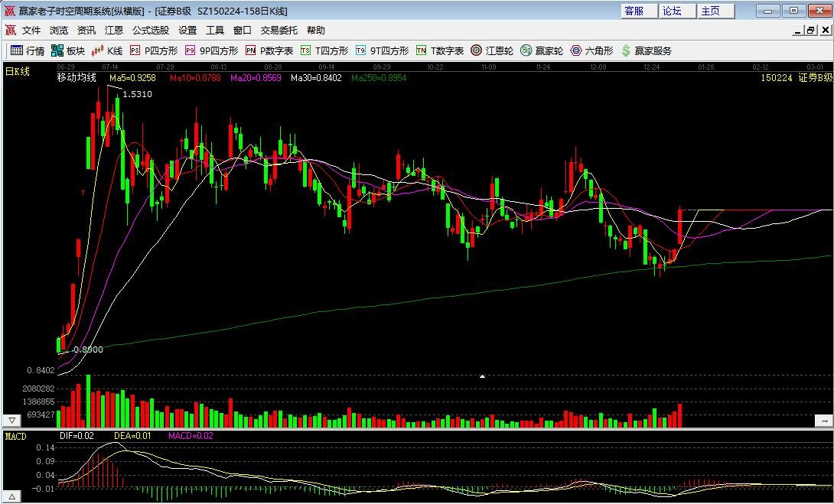Click the 客服 customer service button

(639, 11)
